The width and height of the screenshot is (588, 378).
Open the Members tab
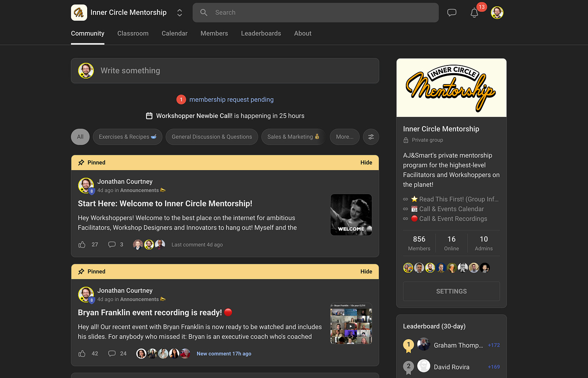214,34
